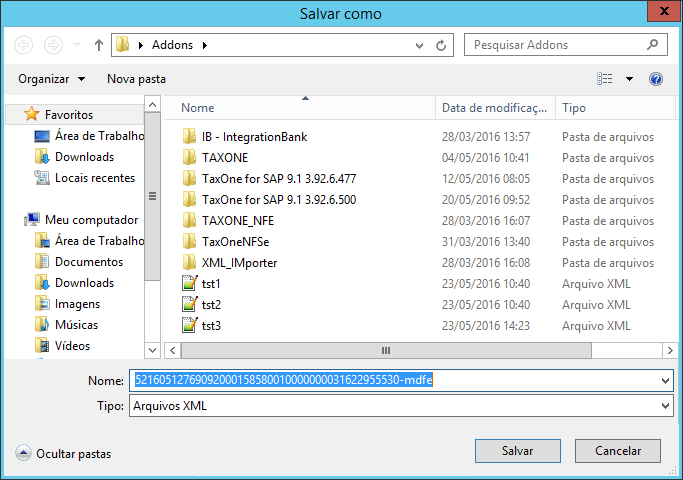Image resolution: width=683 pixels, height=480 pixels.
Task: Open help with question mark icon
Action: [656, 79]
